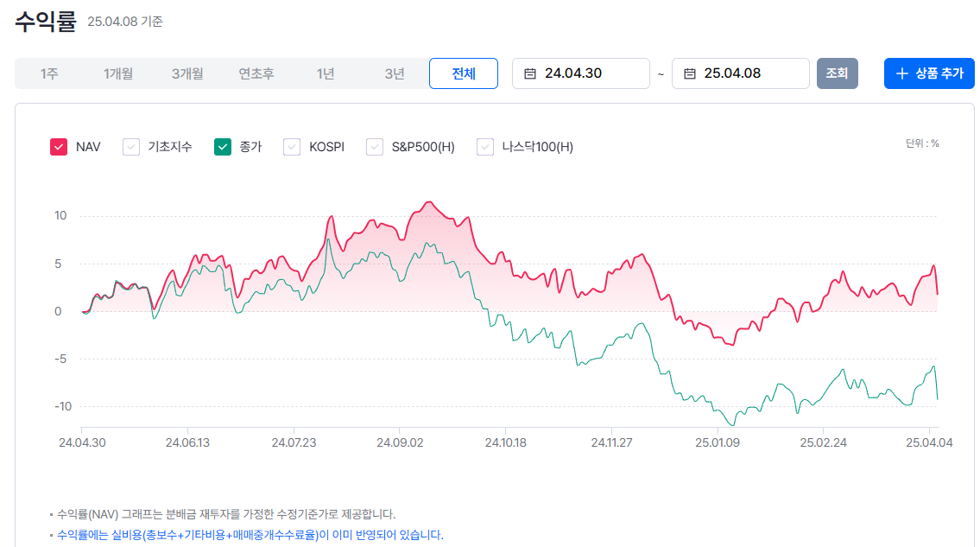This screenshot has width=980, height=547.
Task: Select the 1개월 period tab
Action: [118, 73]
